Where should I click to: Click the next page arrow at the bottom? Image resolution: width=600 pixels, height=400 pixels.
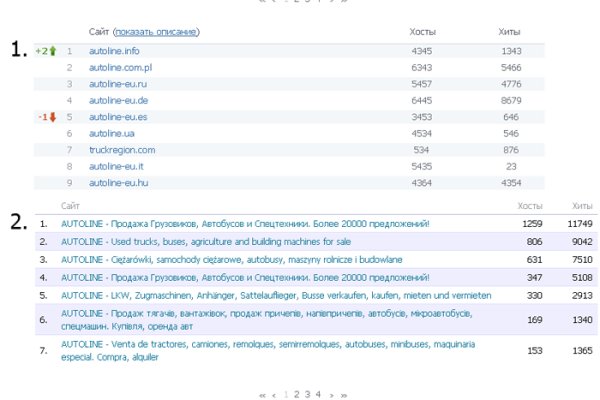(332, 395)
